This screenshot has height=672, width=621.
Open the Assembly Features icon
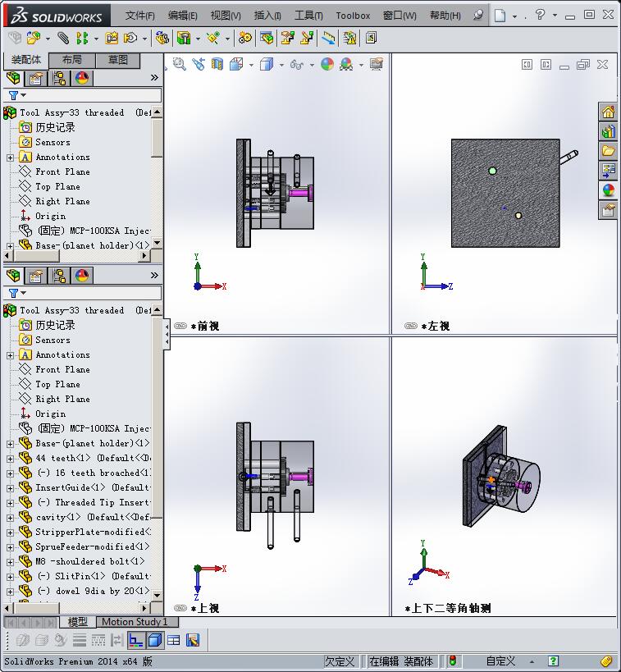(184, 39)
